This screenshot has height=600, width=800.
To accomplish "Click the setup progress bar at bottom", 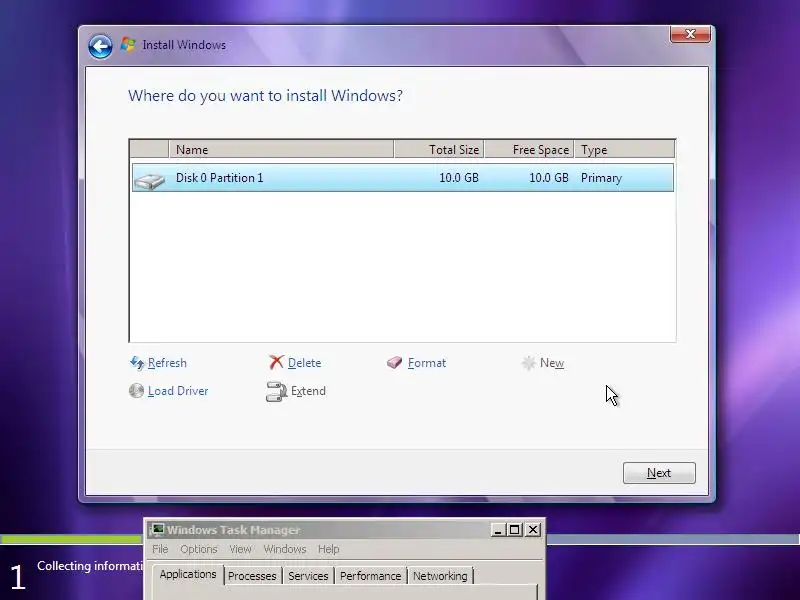I will [x=71, y=539].
